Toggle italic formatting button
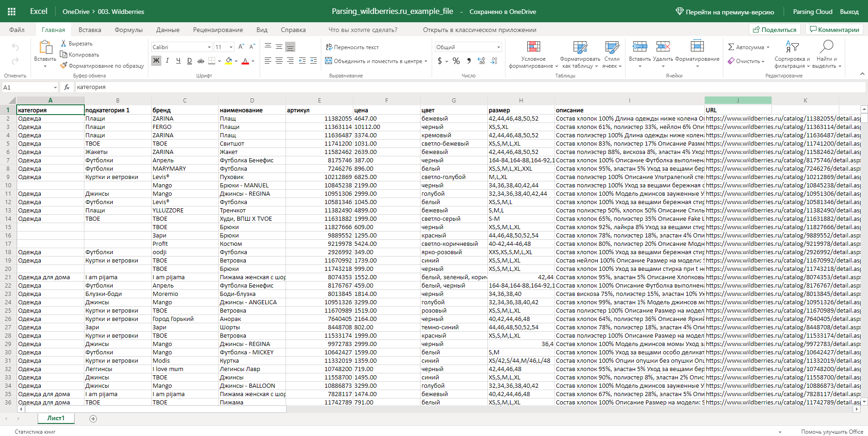The width and height of the screenshot is (868, 436). (x=167, y=61)
